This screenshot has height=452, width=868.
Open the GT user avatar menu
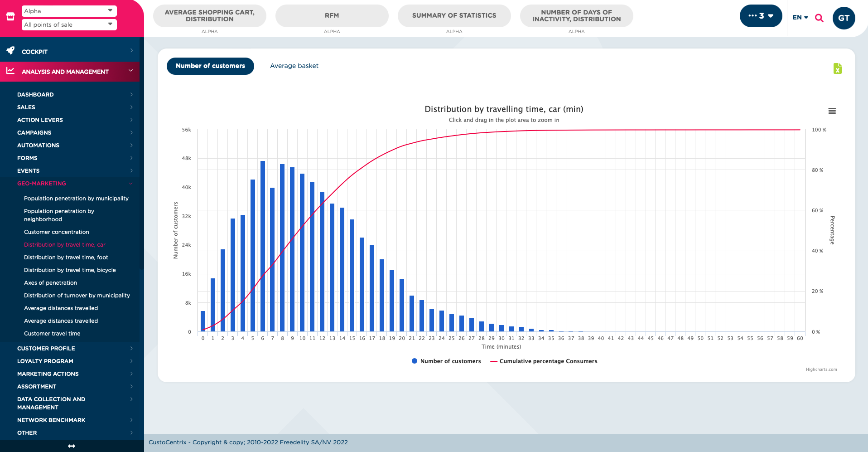click(x=844, y=18)
